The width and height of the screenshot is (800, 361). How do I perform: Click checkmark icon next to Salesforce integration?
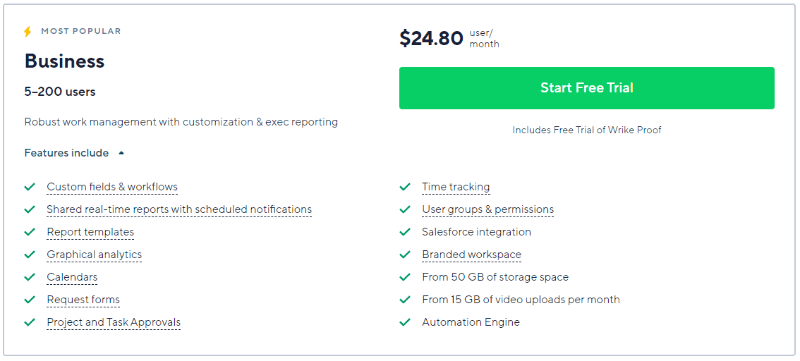[x=405, y=232]
